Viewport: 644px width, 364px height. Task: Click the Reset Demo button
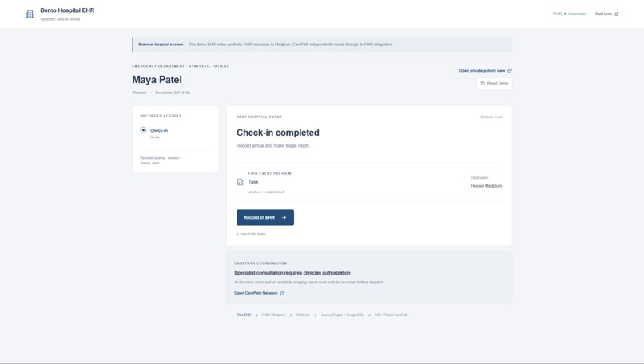(x=494, y=83)
